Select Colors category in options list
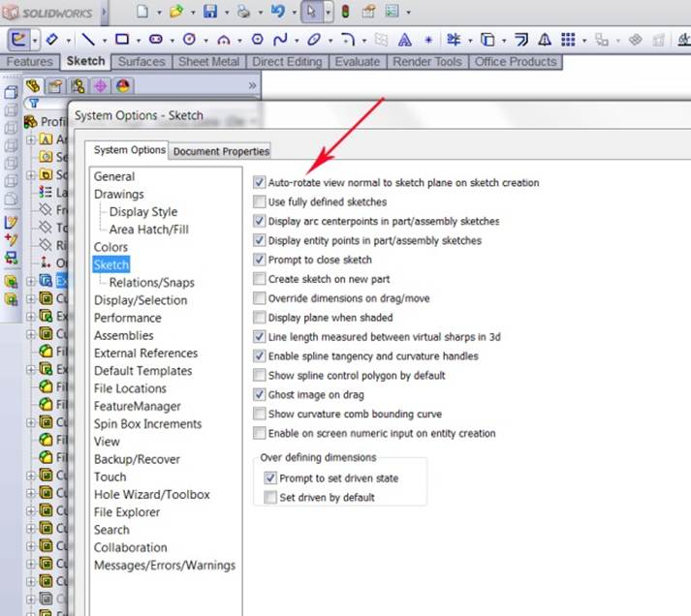Viewport: 691px width, 616px height. coord(110,247)
